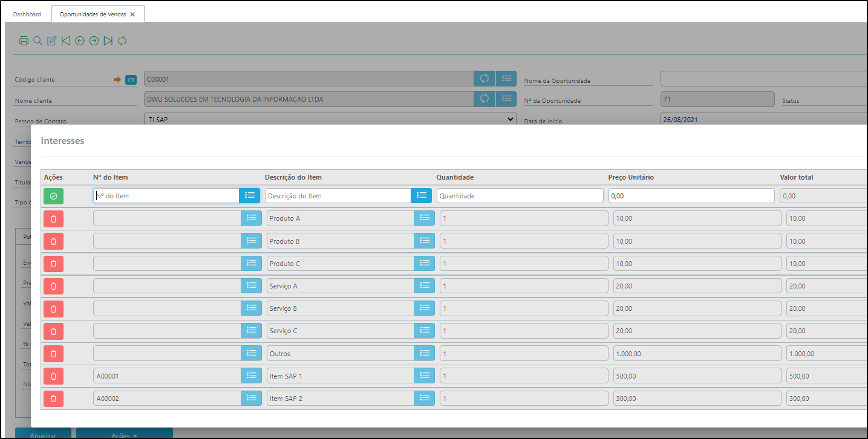The height and width of the screenshot is (439, 868).
Task: Open list icon beside C00001 field
Action: 506,79
